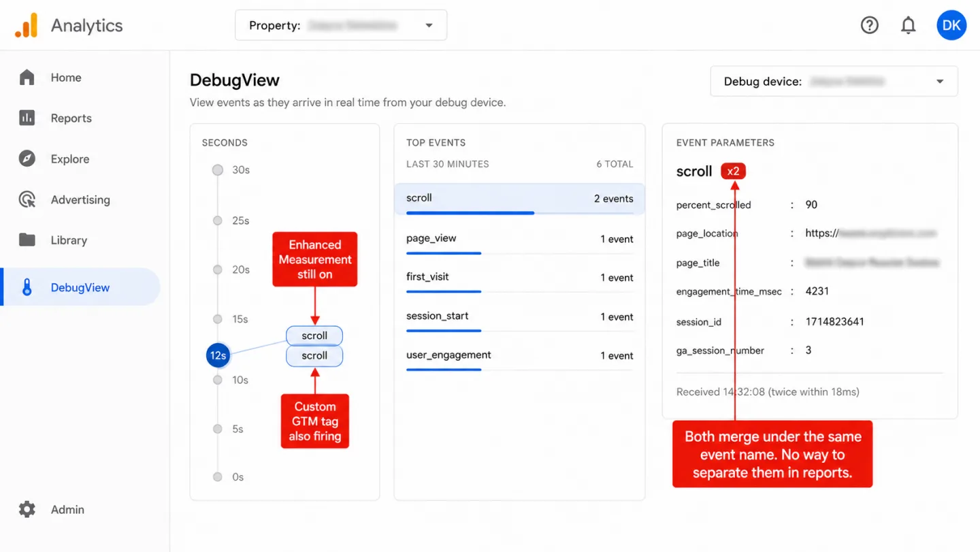Screen dimensions: 980x552
Task: Open Reports in the sidebar
Action: (x=71, y=118)
